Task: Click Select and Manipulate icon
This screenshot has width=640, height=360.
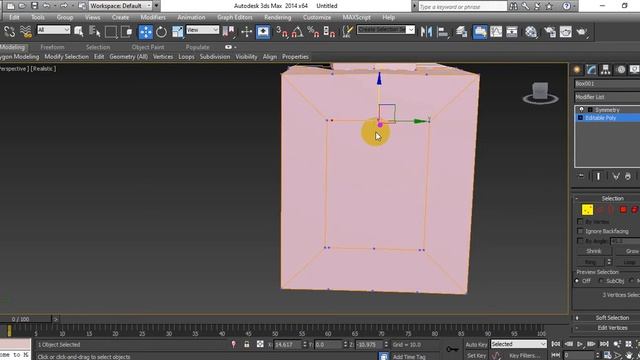Action: [x=247, y=32]
